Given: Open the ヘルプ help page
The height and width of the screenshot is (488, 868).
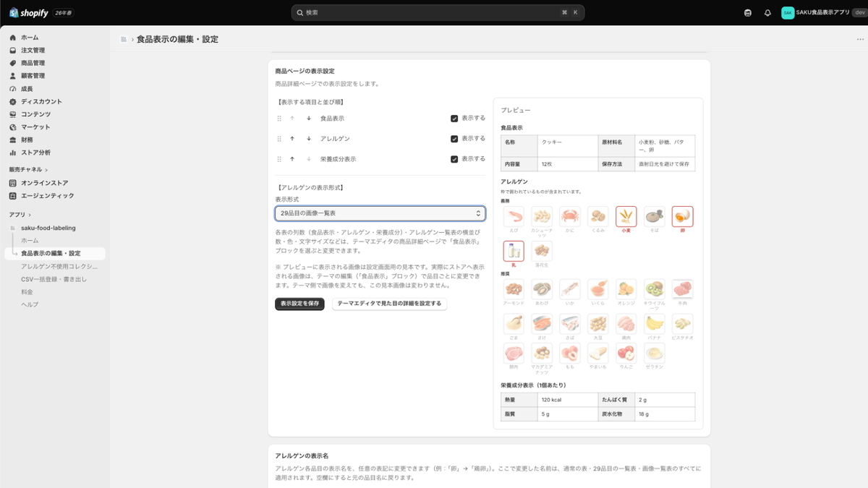Looking at the screenshot, I should [x=30, y=304].
